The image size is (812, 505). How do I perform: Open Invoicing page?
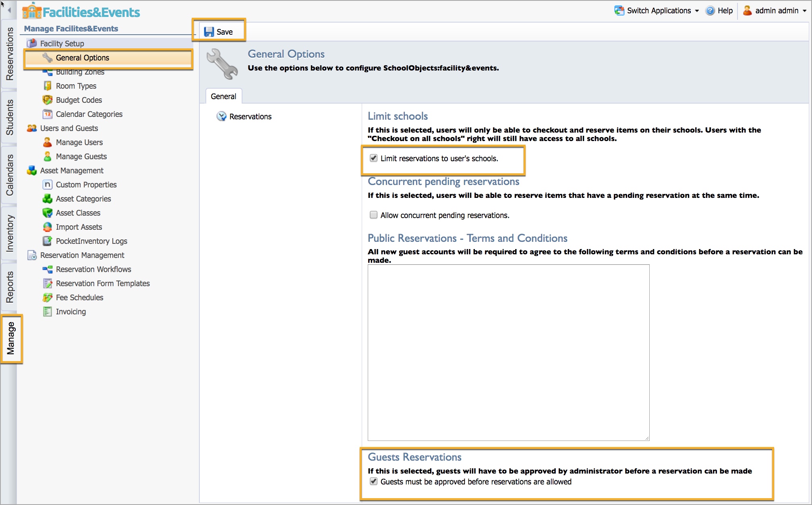point(71,312)
